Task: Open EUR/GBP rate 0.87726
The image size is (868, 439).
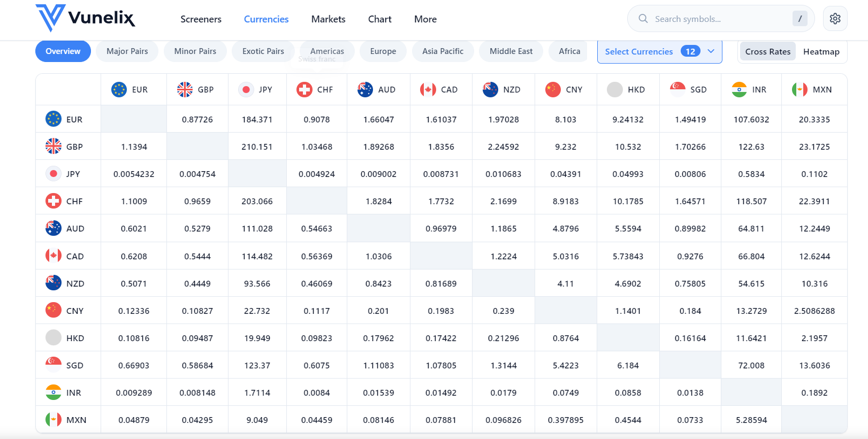Action: point(197,119)
